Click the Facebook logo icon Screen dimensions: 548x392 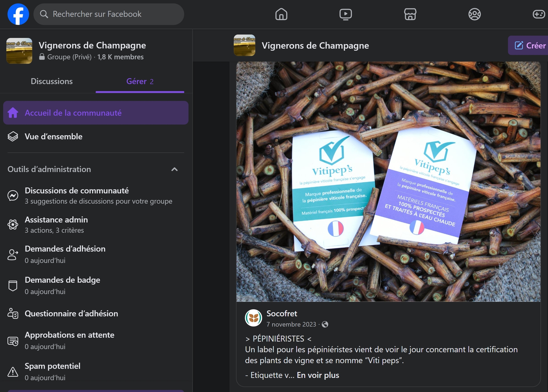pyautogui.click(x=18, y=14)
